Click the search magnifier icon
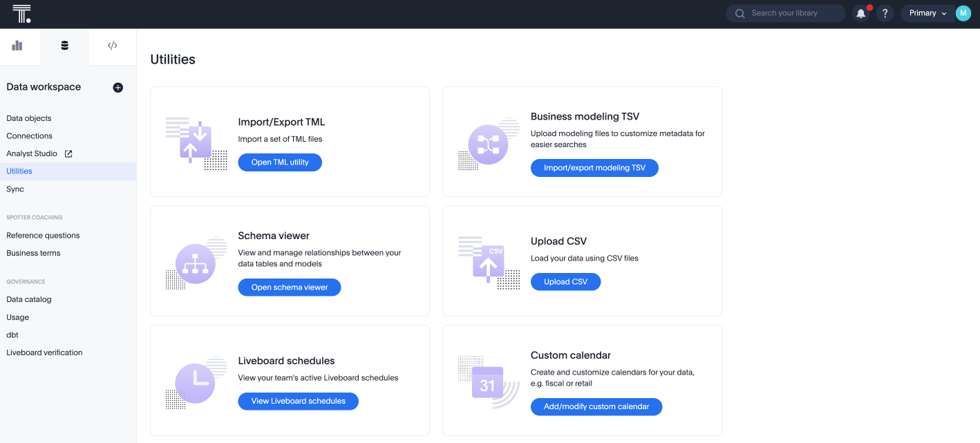Viewport: 980px width, 443px height. (x=739, y=13)
